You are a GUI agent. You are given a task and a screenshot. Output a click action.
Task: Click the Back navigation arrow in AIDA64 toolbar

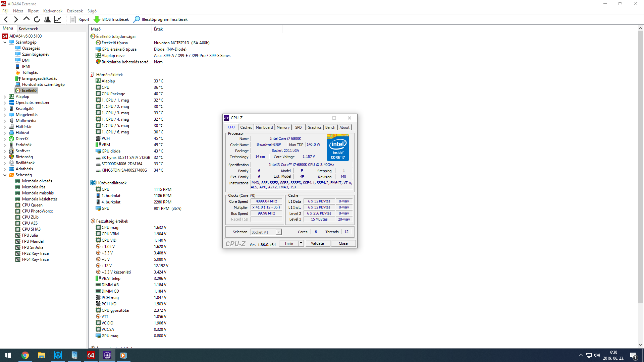click(6, 19)
